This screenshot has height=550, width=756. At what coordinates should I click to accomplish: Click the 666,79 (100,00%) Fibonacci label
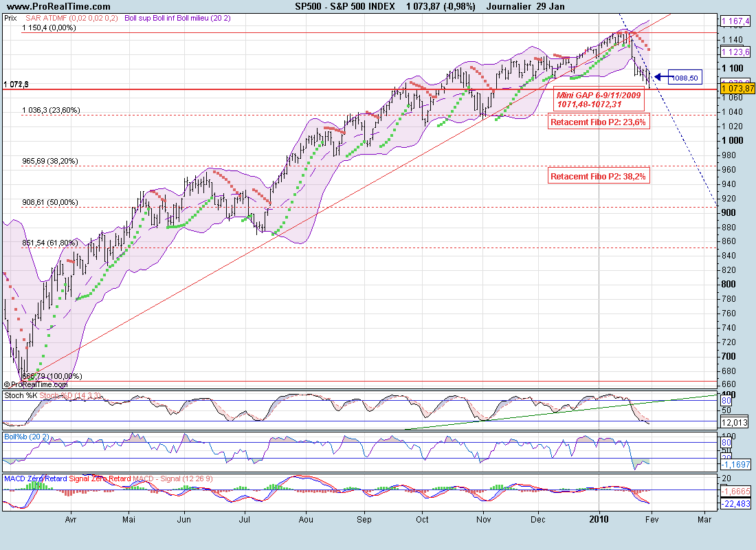[x=52, y=376]
